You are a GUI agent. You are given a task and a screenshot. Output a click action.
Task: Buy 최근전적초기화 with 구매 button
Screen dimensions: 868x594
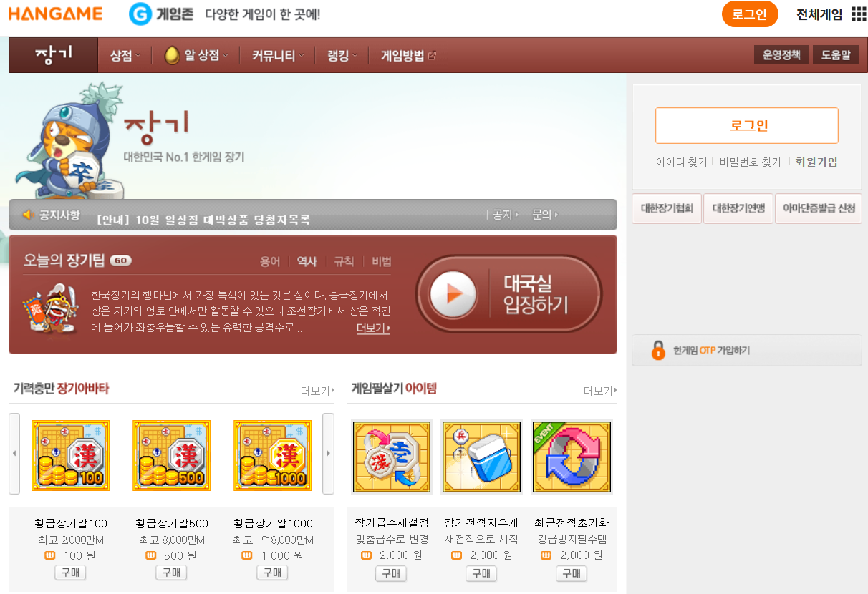pyautogui.click(x=572, y=574)
